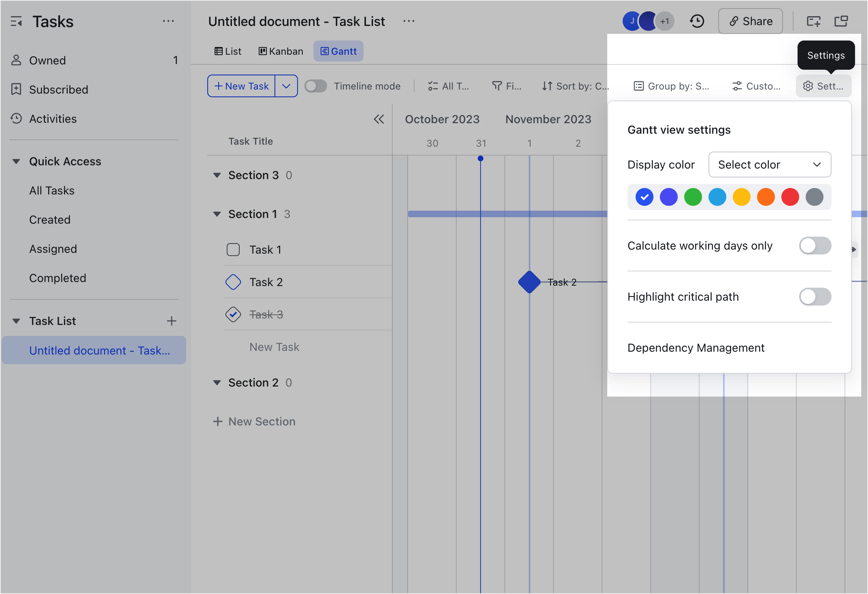Click the pop-out window icon
The height and width of the screenshot is (594, 868).
pos(841,21)
